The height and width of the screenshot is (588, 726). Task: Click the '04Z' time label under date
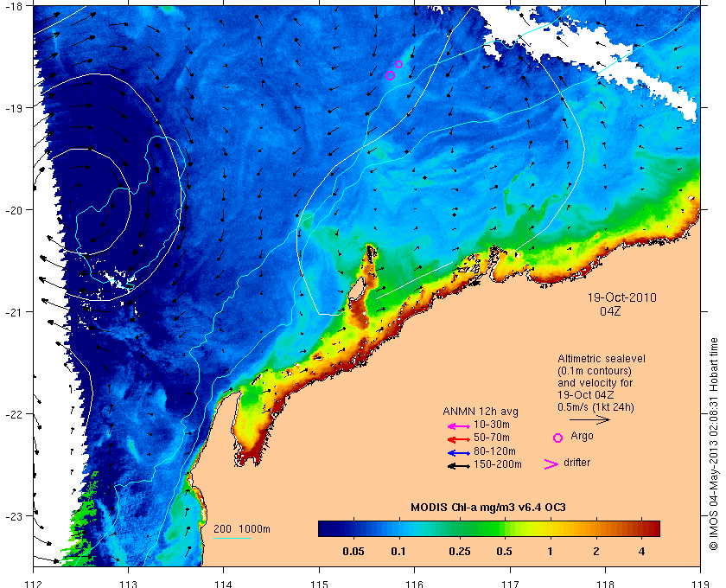(x=610, y=311)
